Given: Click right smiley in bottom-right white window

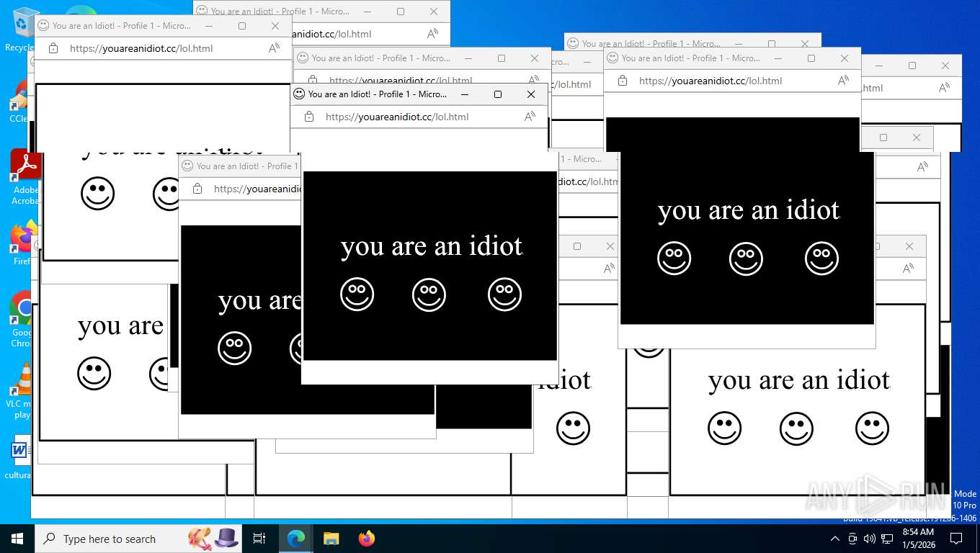Looking at the screenshot, I should click(x=872, y=428).
